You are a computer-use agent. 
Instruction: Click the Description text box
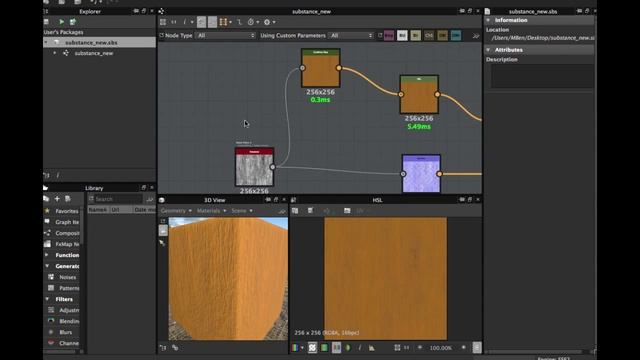(542, 76)
